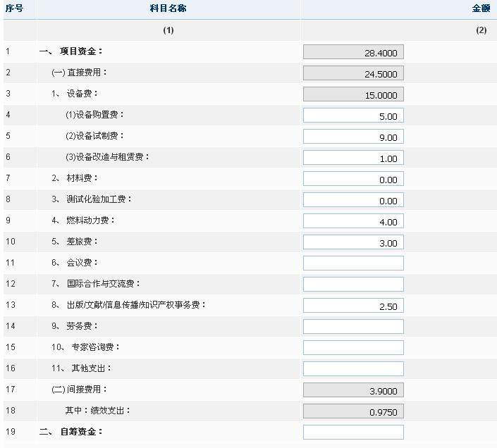Select the 9、劳务费 label
497x448 pixels.
click(x=75, y=326)
